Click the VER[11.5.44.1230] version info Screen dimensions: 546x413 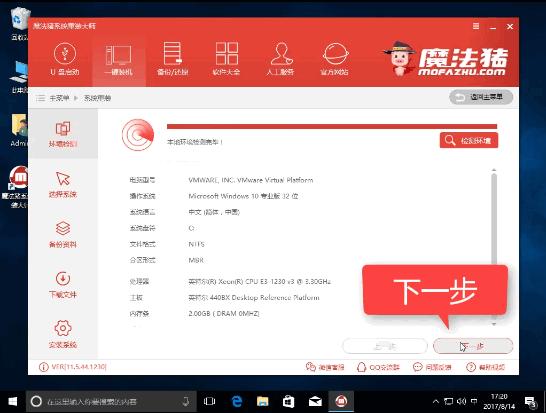(73, 367)
